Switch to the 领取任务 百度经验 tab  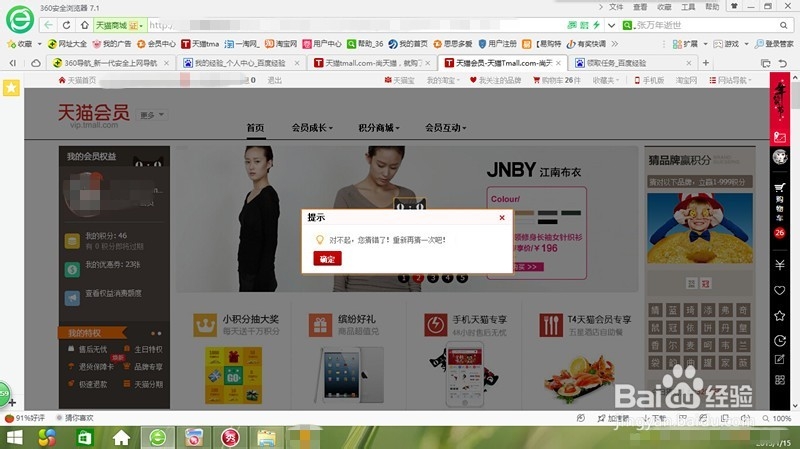(633, 63)
